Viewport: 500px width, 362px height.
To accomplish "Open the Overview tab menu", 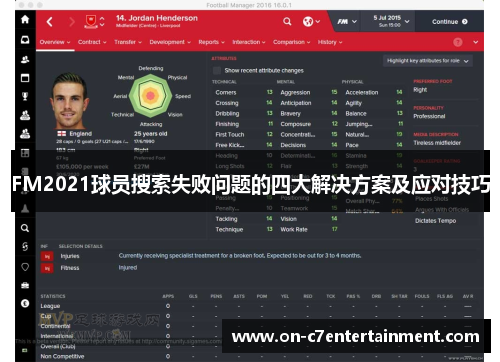I will pyautogui.click(x=55, y=42).
